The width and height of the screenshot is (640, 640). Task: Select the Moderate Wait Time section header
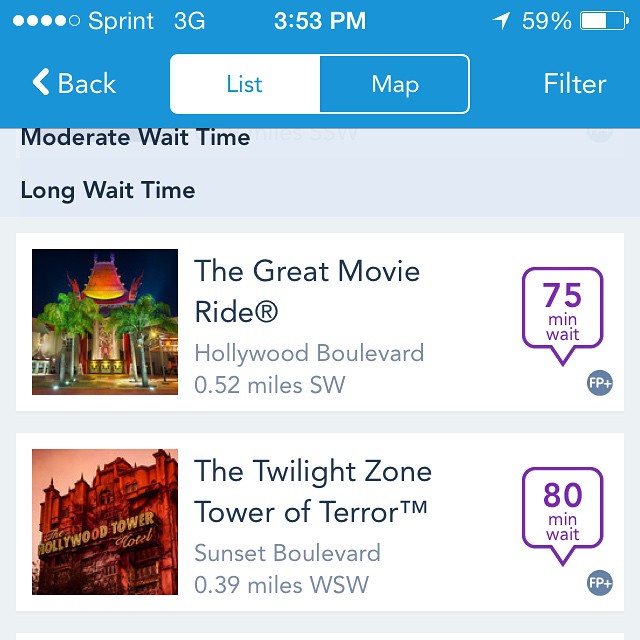pos(135,138)
